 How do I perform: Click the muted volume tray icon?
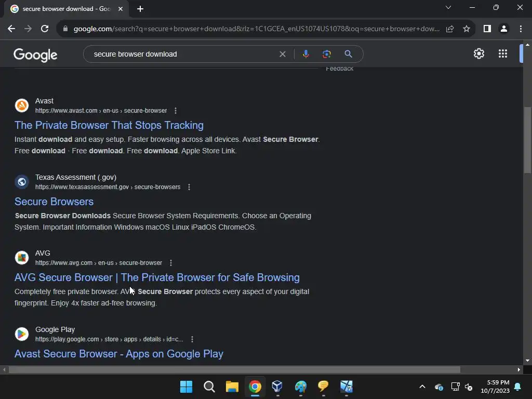point(469,387)
